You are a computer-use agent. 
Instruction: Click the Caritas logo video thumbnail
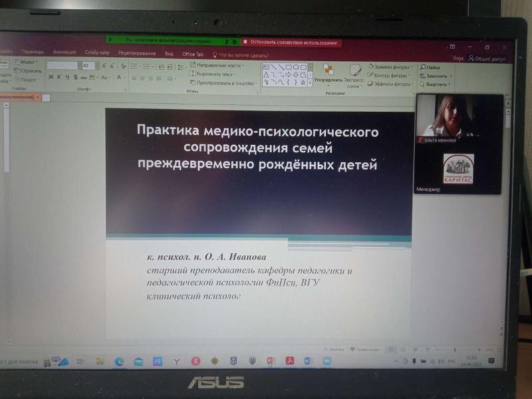pyautogui.click(x=458, y=170)
